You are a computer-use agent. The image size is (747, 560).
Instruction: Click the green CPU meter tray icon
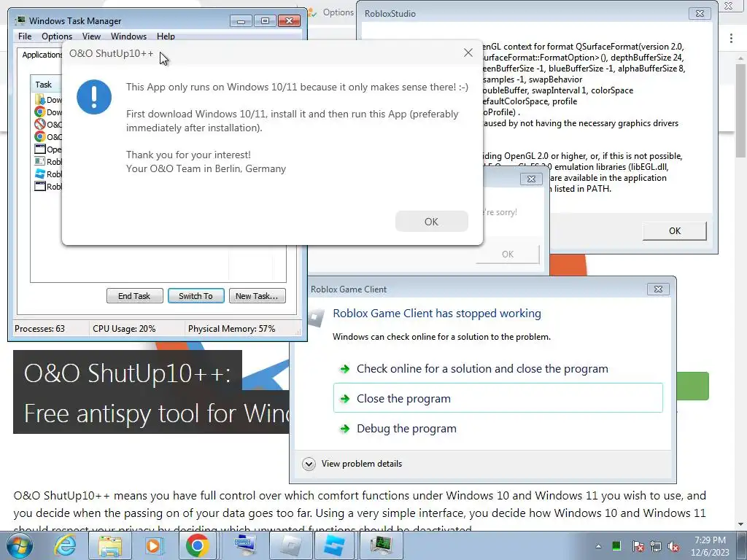pos(616,546)
